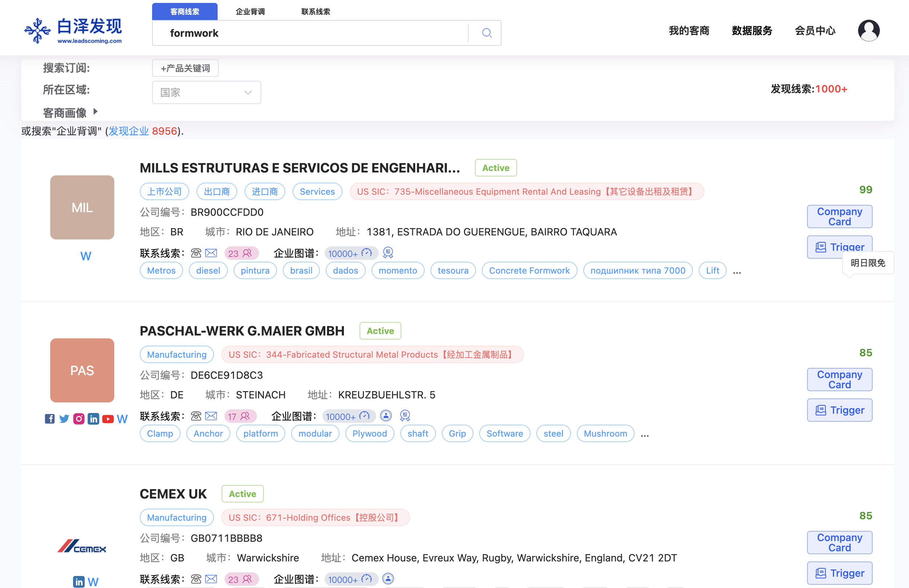The height and width of the screenshot is (588, 909).
Task: Click the 上市公司 tag
Action: pyautogui.click(x=164, y=191)
